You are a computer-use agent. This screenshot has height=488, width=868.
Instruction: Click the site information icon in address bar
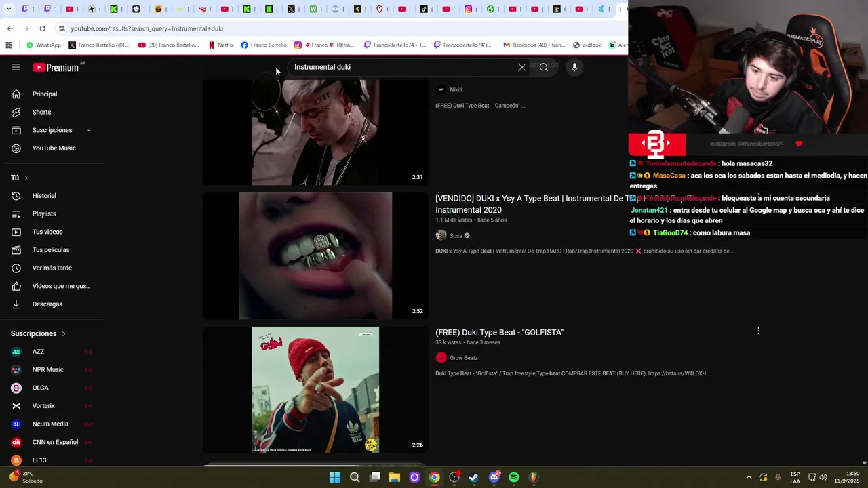(x=62, y=28)
